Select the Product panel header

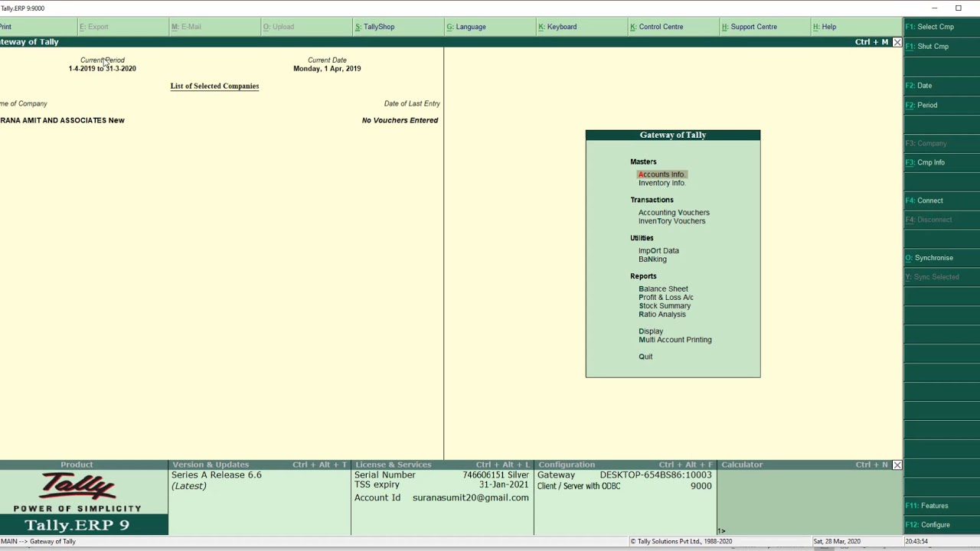(77, 465)
